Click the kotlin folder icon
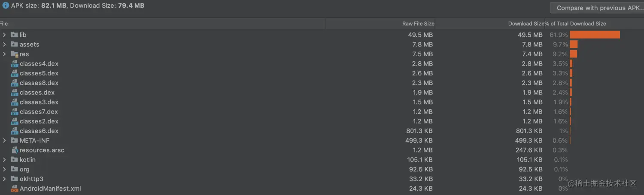Screen dimensions: 644x195 pyautogui.click(x=14, y=160)
